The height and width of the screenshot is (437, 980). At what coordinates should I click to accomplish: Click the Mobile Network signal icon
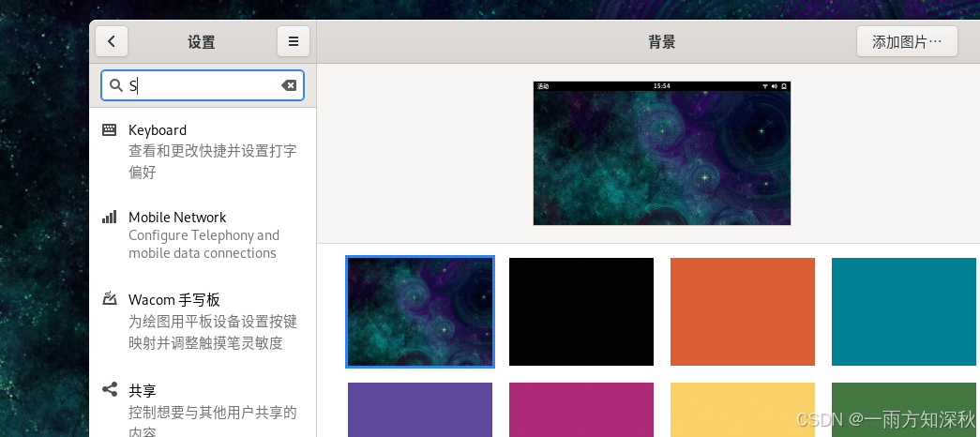pyautogui.click(x=110, y=217)
